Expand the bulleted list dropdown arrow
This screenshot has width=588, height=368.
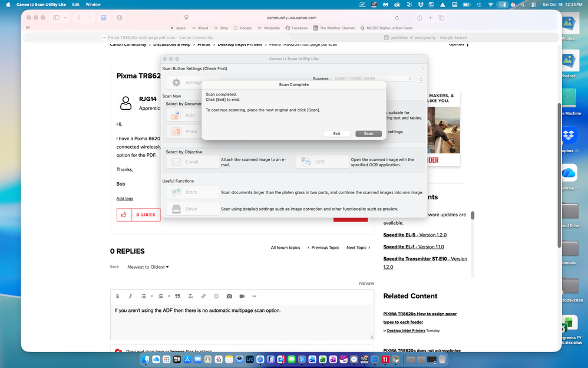152,296
